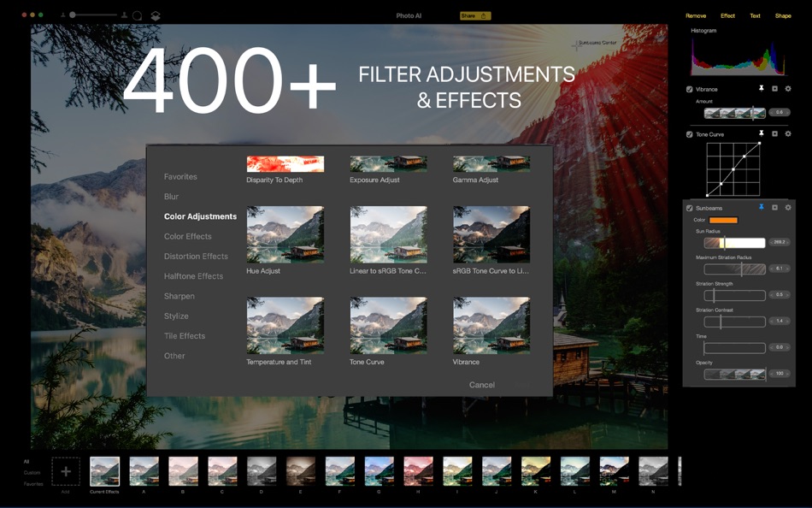Uncheck the Tone Curve effect

point(689,134)
